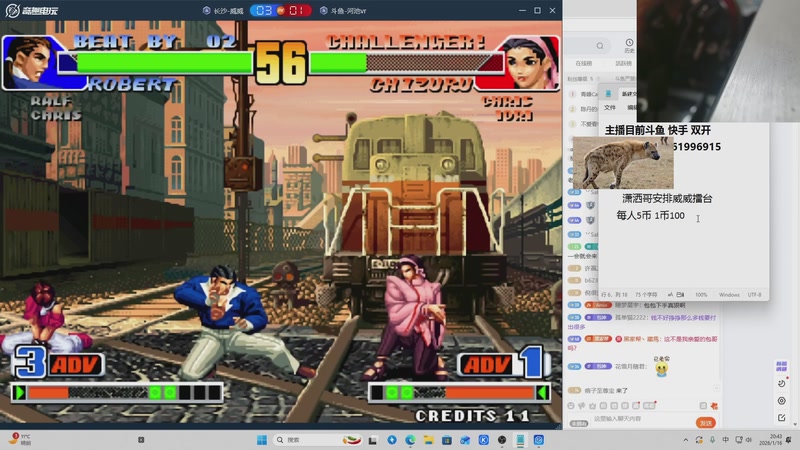This screenshot has width=800, height=450.
Task: Click the hyena image overlay
Action: (623, 163)
